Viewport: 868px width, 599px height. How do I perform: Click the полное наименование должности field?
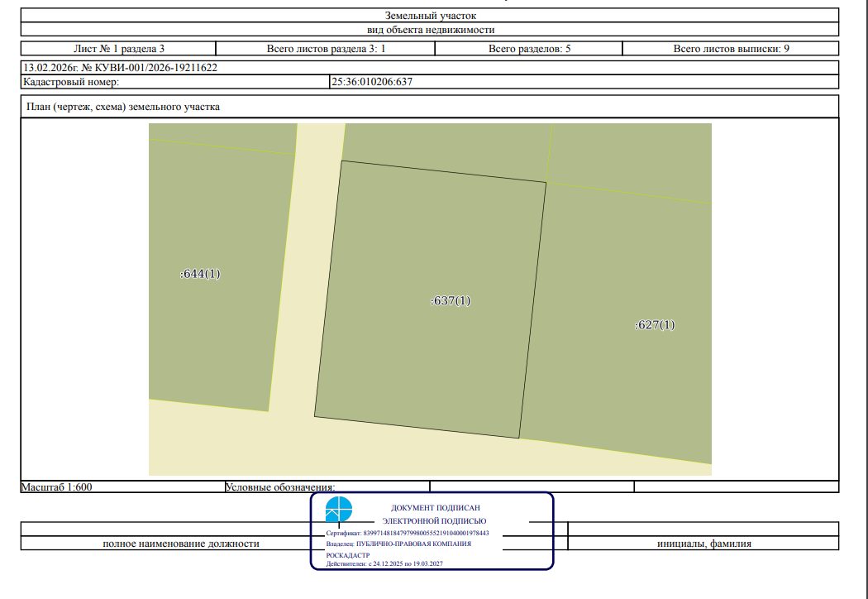pyautogui.click(x=181, y=544)
